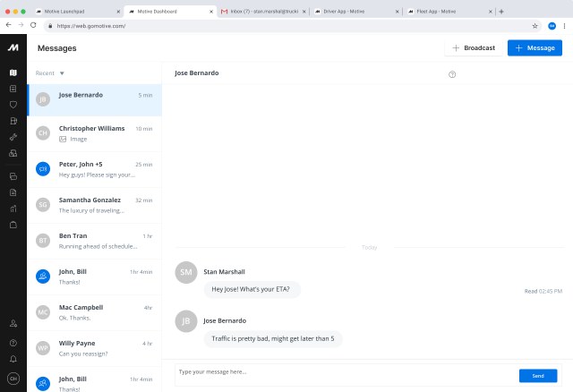Open the map icon in sidebar
Screen dimensions: 573x392
(13, 72)
